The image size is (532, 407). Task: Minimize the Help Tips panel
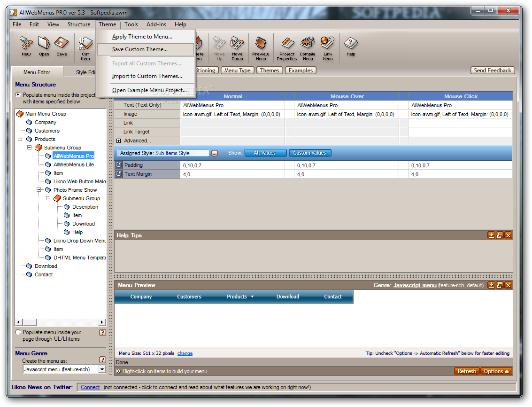click(x=491, y=235)
